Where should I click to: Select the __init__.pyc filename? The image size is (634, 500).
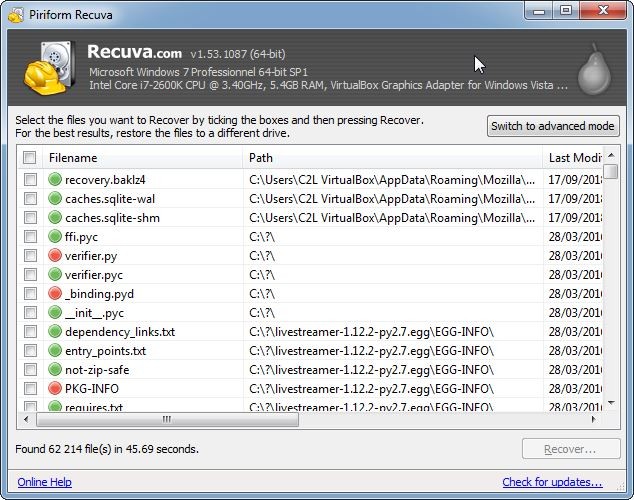[95, 313]
